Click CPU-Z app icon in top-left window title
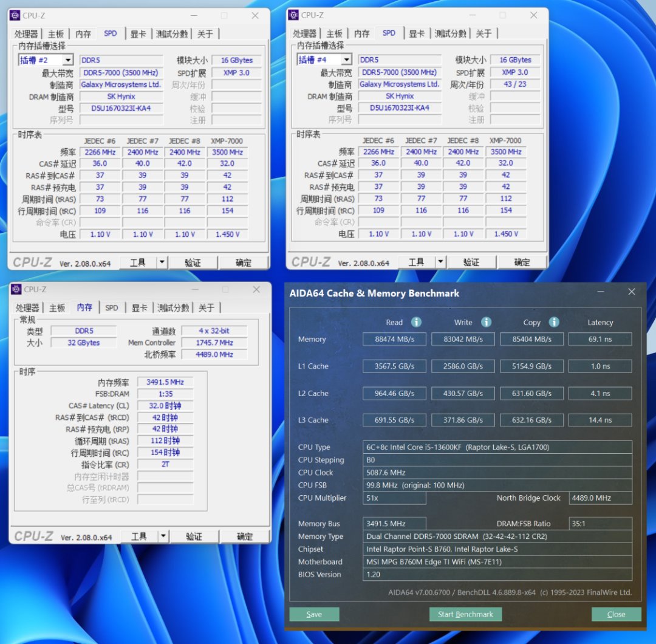The width and height of the screenshot is (656, 644). click(15, 15)
